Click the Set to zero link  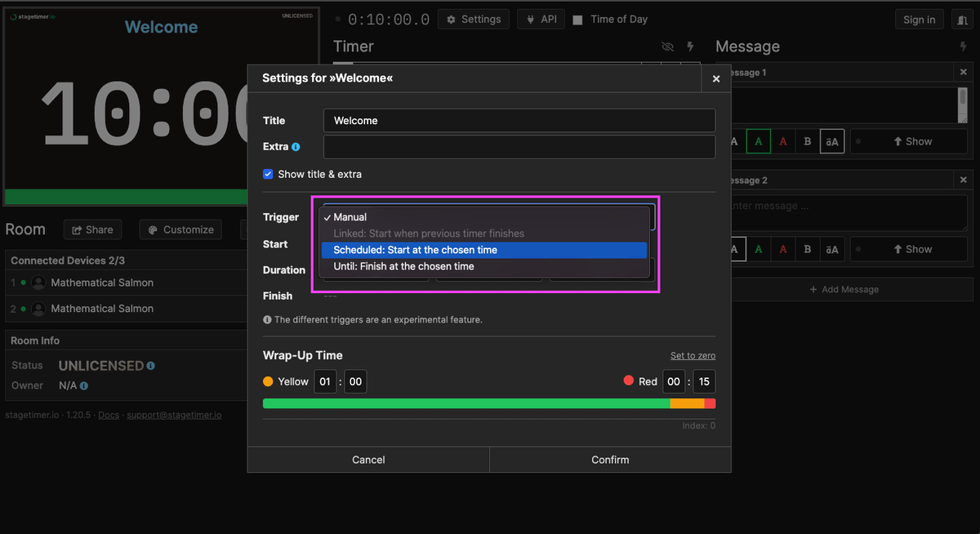pos(693,355)
